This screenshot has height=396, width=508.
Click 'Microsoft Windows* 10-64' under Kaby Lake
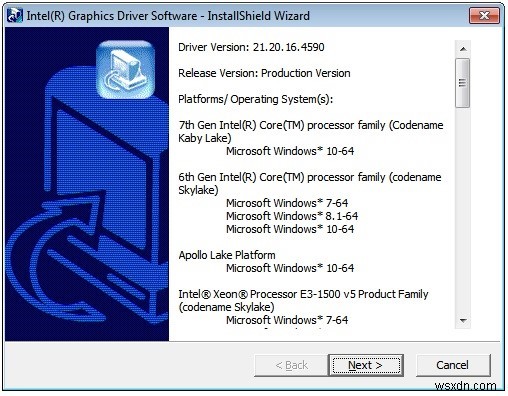coord(290,151)
